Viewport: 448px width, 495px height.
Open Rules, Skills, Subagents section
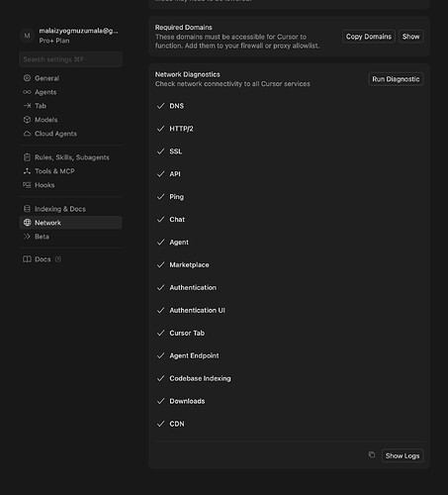click(x=70, y=157)
